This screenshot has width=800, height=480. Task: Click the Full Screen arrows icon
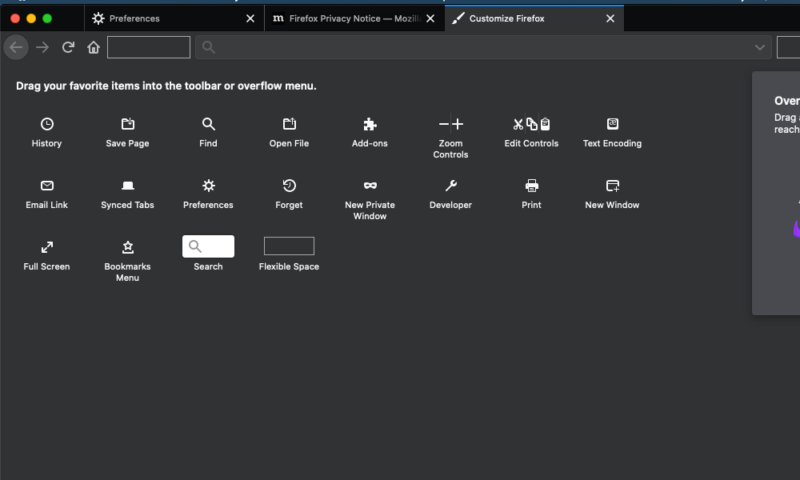pos(47,247)
